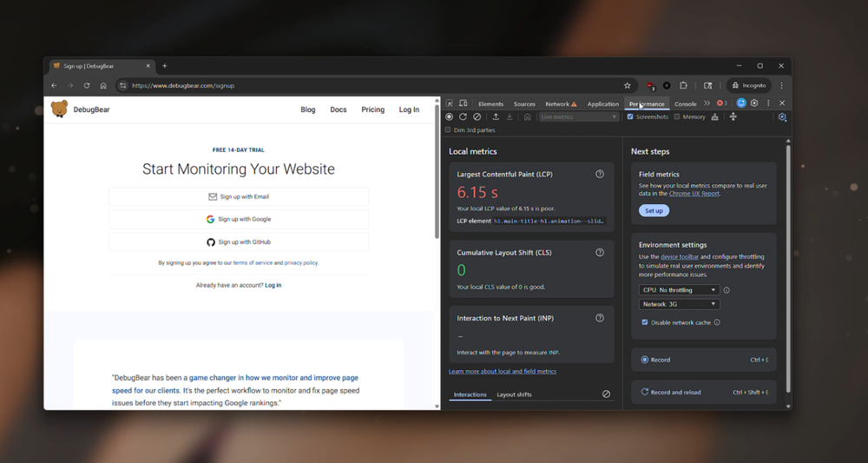
Task: Switch to the Sources tab
Action: pyautogui.click(x=524, y=104)
